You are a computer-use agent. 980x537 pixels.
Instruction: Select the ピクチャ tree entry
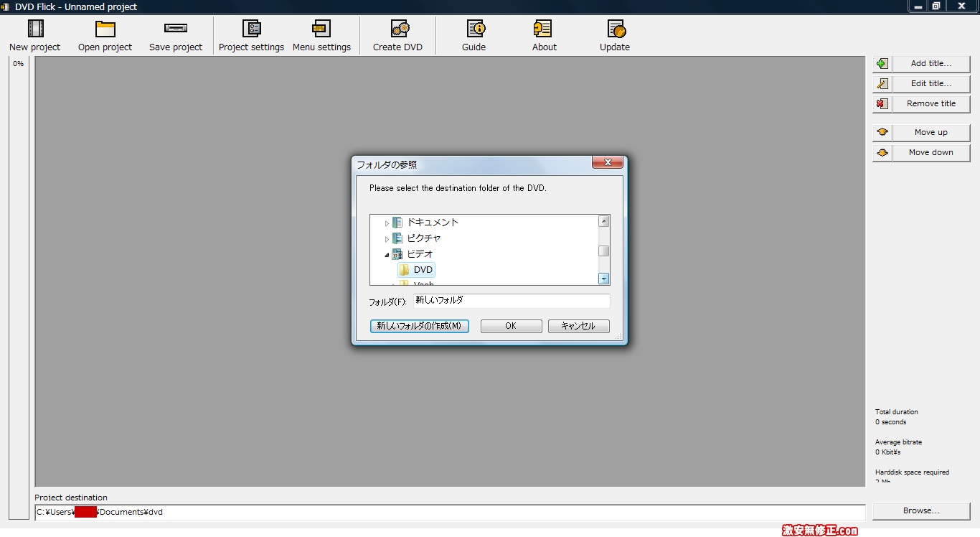(424, 238)
